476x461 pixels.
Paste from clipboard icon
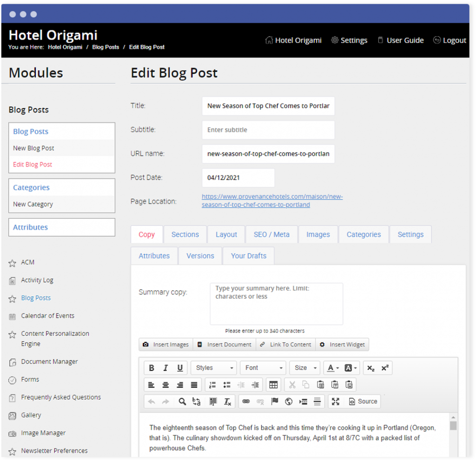(321, 385)
